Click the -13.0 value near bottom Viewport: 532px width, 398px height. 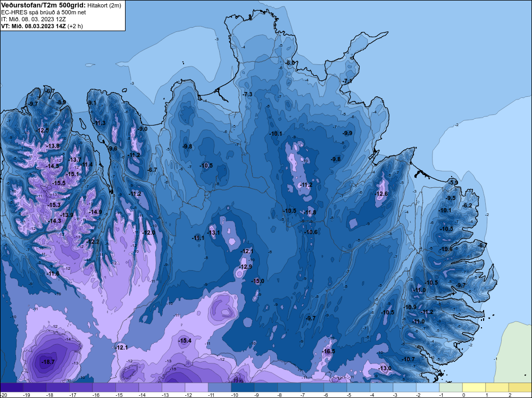(x=385, y=369)
